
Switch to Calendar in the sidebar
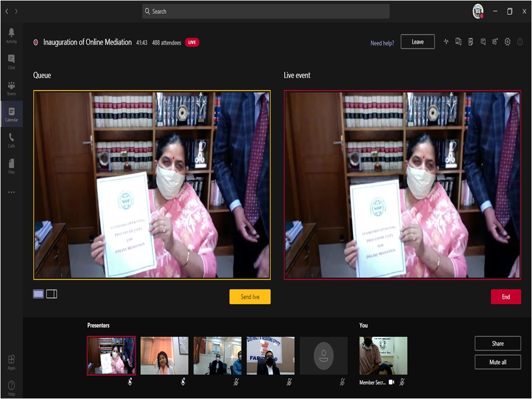(11, 114)
